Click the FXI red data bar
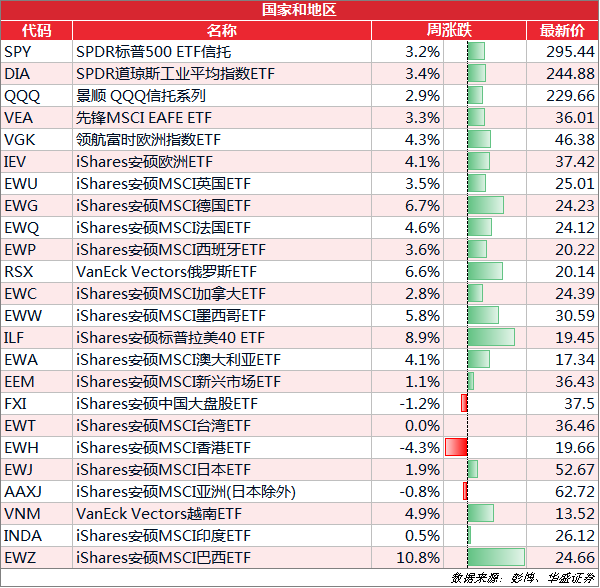 (x=464, y=403)
